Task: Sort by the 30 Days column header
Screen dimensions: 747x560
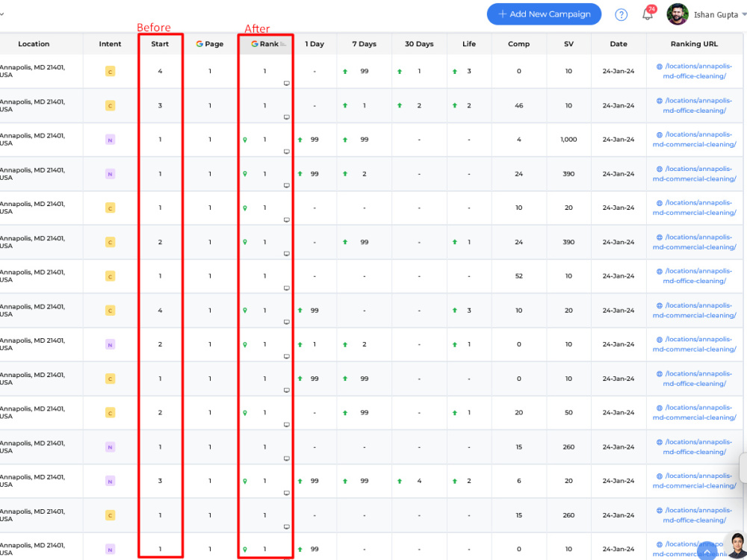Action: click(x=419, y=44)
